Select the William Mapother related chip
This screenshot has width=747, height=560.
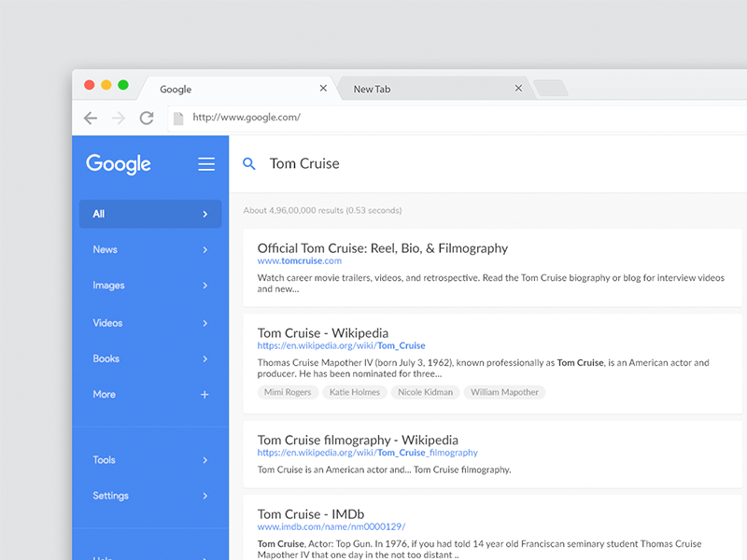(504, 392)
